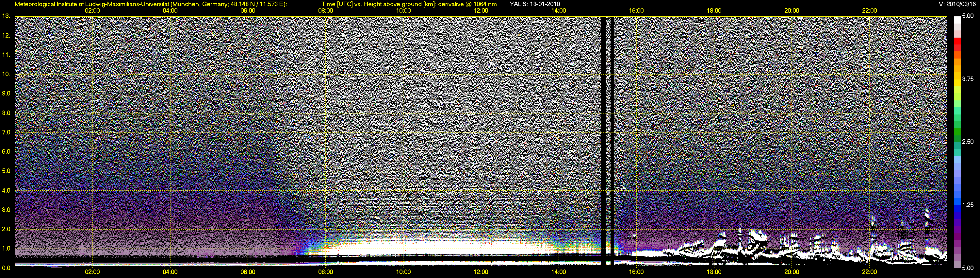Click the 1.25 color scale value
980x278 pixels.
pyautogui.click(x=968, y=205)
